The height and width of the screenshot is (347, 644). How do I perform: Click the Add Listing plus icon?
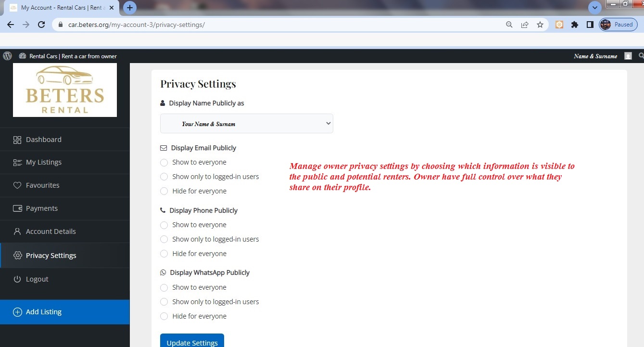17,312
